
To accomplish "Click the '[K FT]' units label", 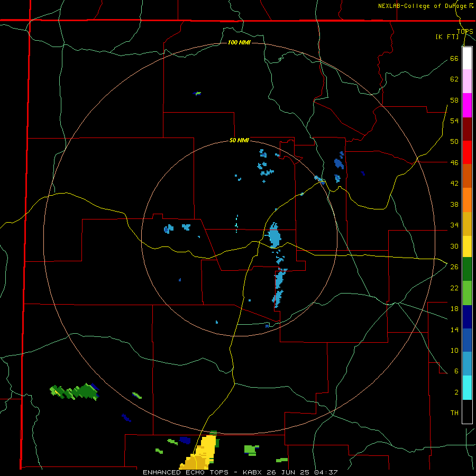I will coord(447,36).
